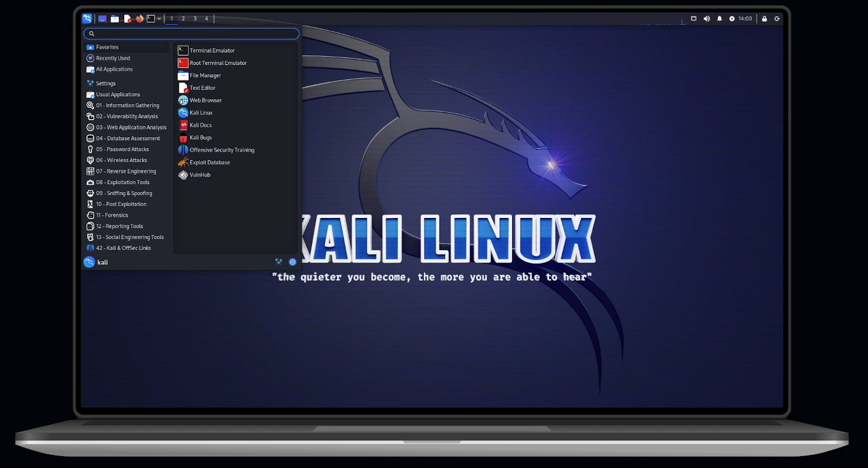Launch Text Editor from the top panel
This screenshot has width=868, height=468.
pyautogui.click(x=127, y=19)
